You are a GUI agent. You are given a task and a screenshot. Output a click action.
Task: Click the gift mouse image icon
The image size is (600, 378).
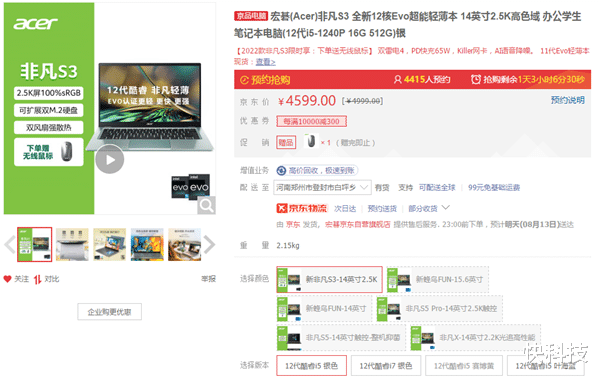311,141
